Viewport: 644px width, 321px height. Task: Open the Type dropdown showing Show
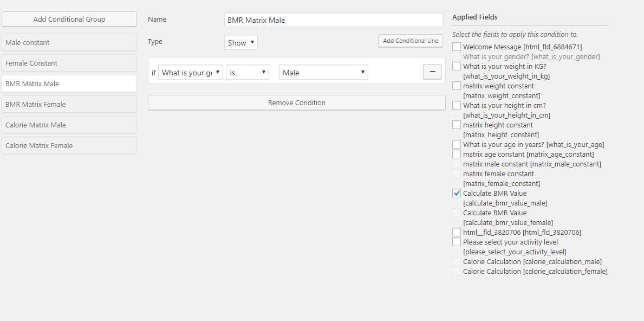241,42
